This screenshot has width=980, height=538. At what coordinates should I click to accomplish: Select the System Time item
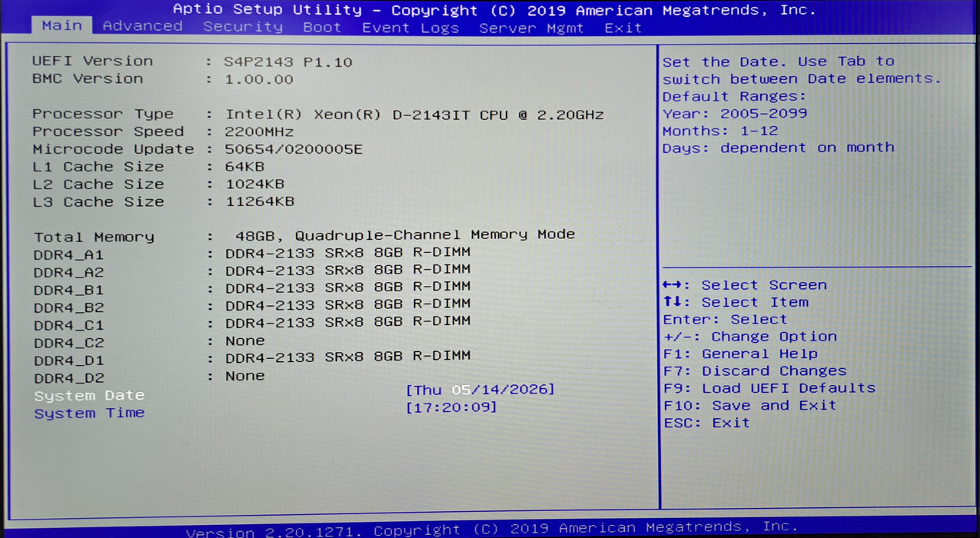click(x=89, y=413)
